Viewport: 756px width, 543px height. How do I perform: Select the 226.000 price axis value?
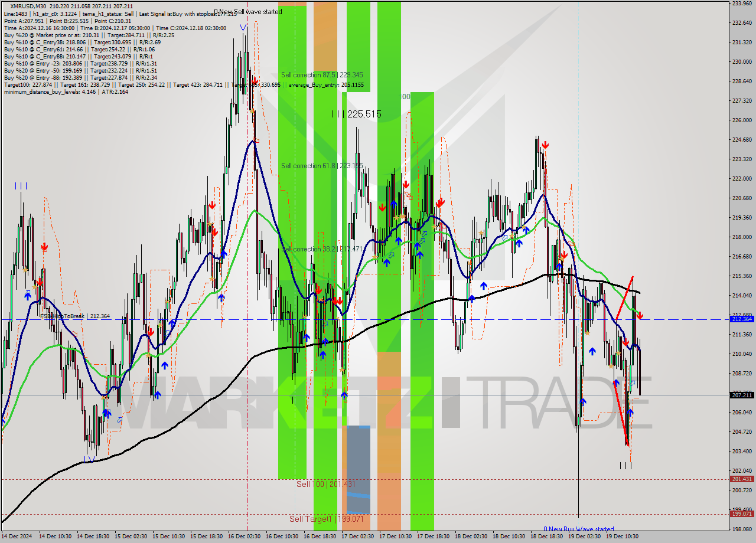pos(742,120)
